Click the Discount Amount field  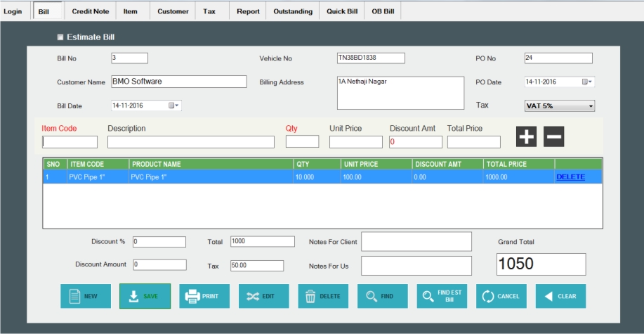click(159, 265)
